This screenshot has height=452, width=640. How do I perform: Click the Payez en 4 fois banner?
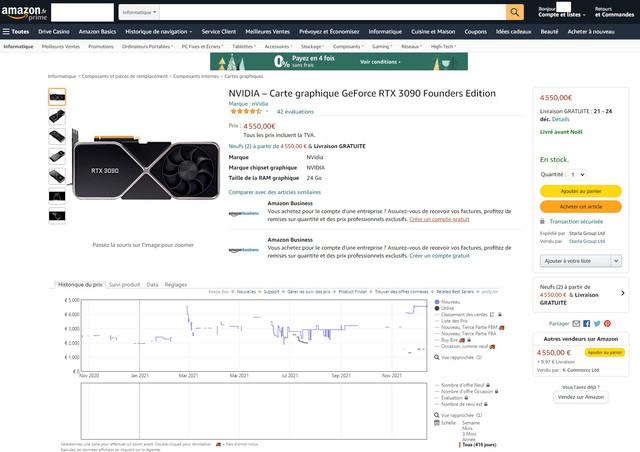tap(339, 62)
